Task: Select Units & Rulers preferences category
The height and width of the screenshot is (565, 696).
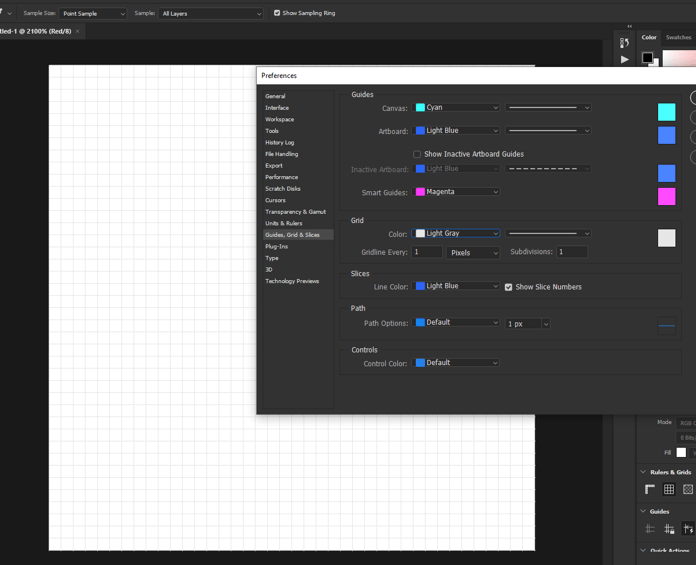Action: pos(284,223)
